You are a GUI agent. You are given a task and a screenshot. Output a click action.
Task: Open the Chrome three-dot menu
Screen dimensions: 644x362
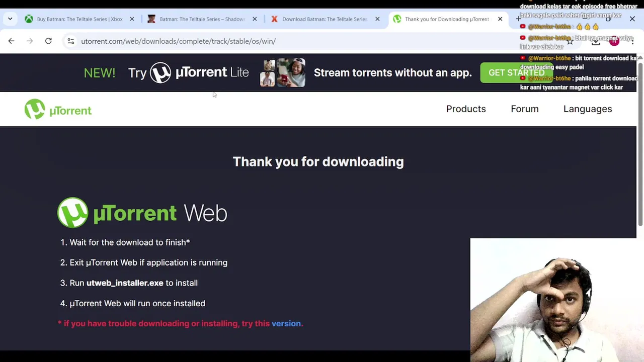[x=632, y=41]
